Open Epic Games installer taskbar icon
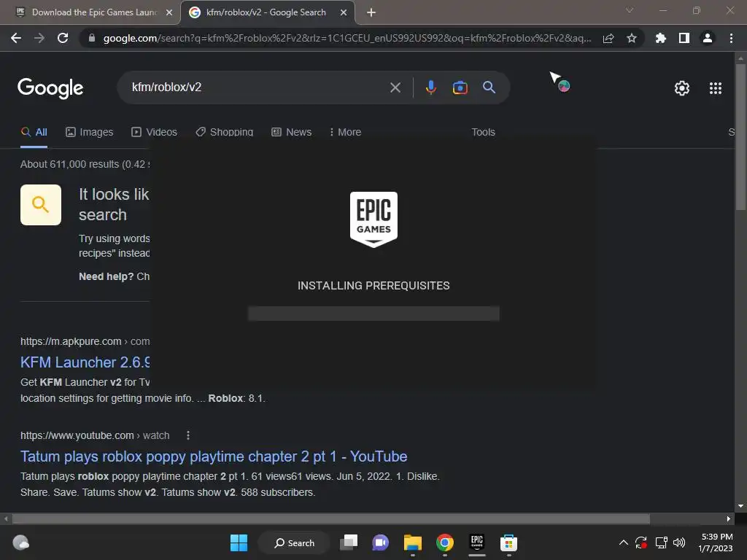Image resolution: width=747 pixels, height=560 pixels. tap(477, 542)
